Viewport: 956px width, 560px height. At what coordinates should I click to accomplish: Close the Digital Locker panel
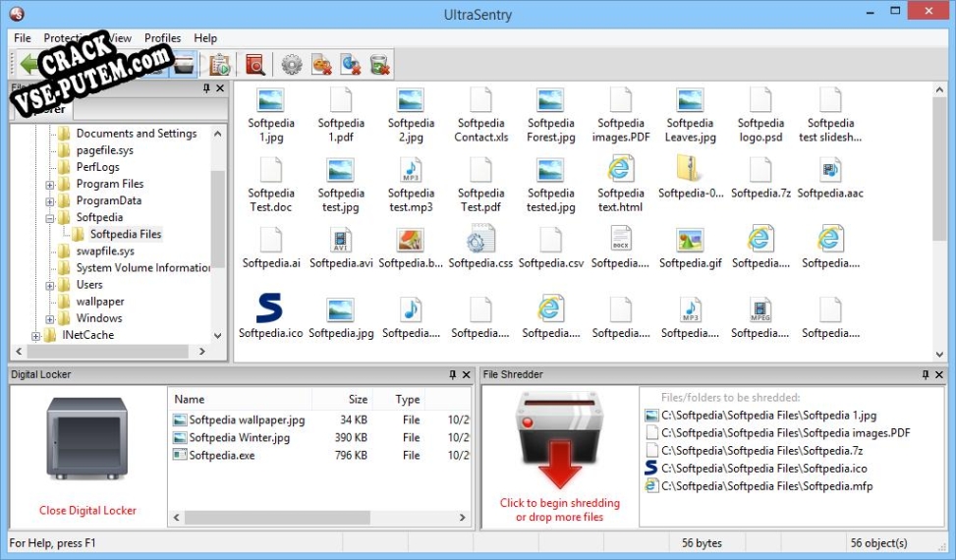(467, 374)
